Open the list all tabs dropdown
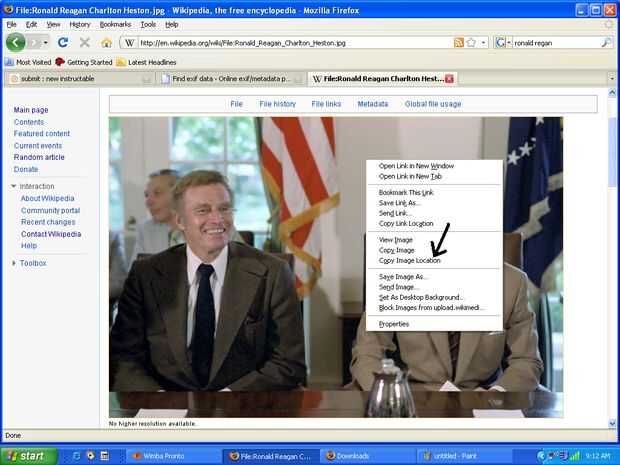620x465 pixels. coord(612,79)
